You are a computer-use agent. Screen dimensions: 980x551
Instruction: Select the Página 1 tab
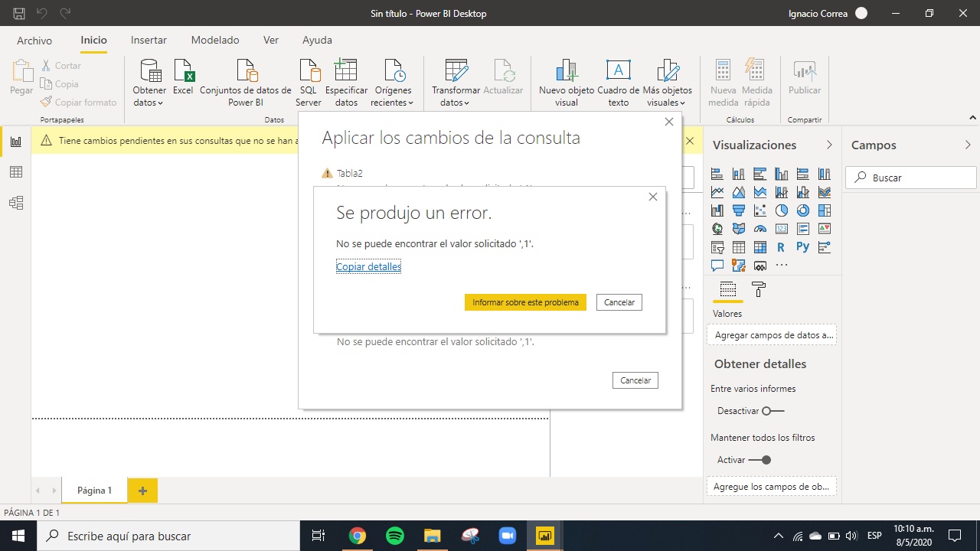(x=94, y=491)
